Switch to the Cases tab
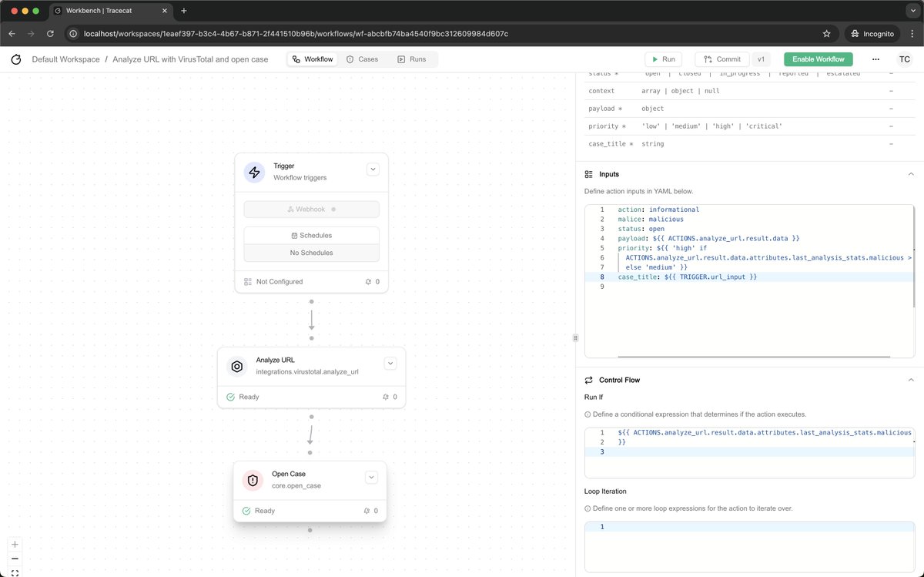 363,59
